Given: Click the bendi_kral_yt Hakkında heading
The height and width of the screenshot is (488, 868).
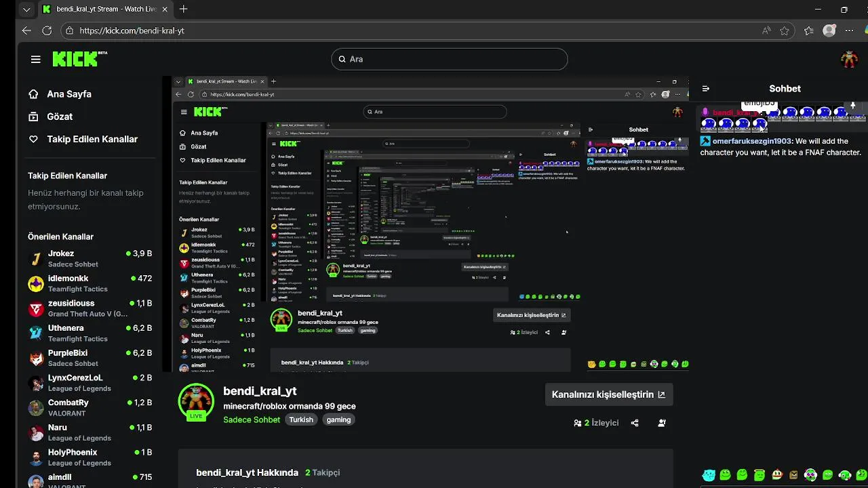Looking at the screenshot, I should click(247, 472).
